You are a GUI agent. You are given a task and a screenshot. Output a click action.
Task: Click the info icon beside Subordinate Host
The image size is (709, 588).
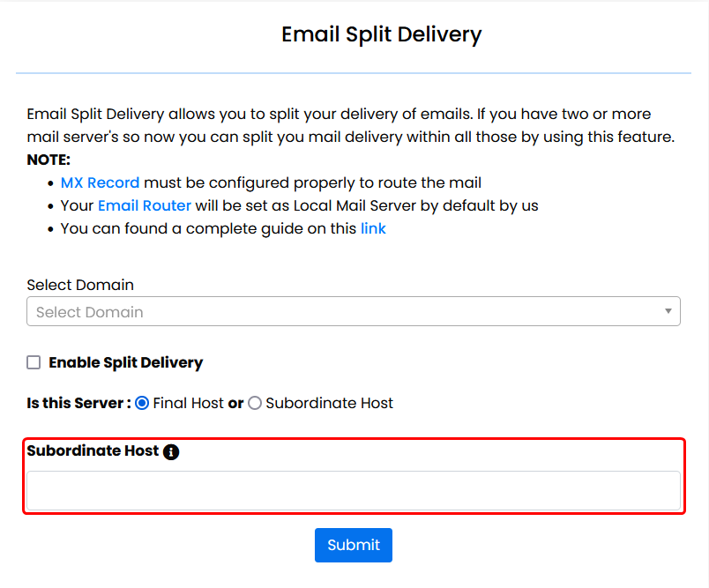coord(171,452)
